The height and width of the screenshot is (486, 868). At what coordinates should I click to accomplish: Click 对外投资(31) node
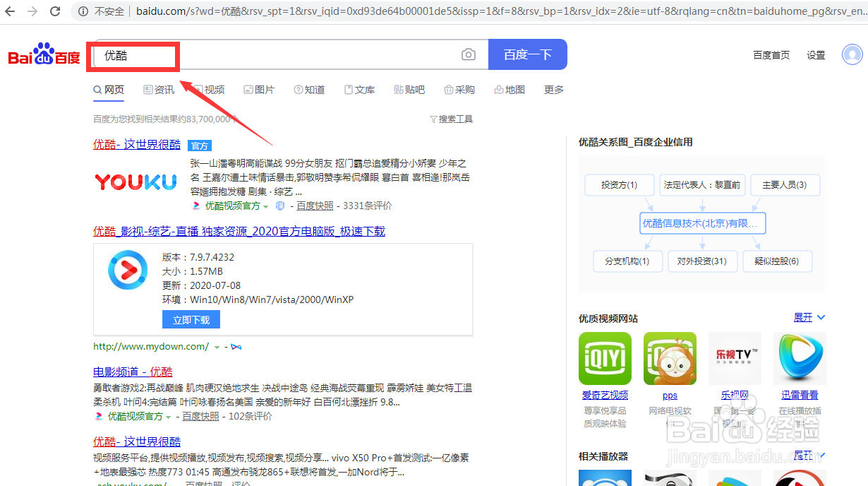coord(702,261)
